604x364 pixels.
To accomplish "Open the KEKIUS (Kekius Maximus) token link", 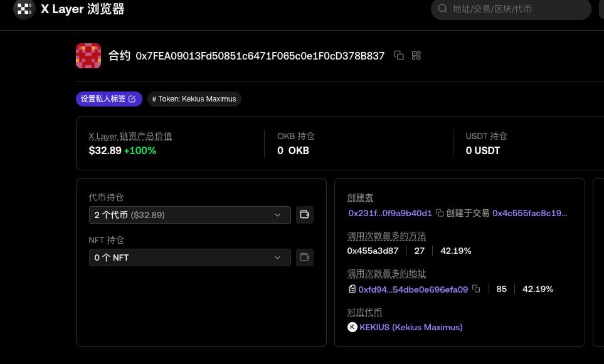I will click(411, 327).
